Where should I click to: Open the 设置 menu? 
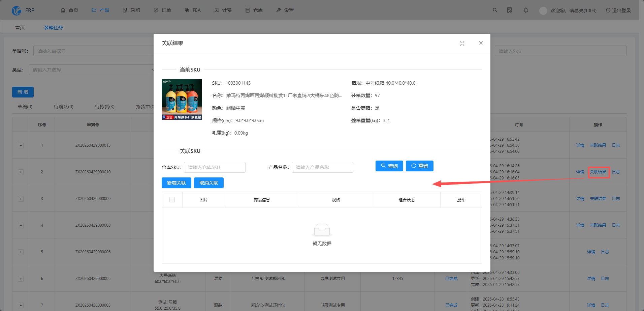click(x=285, y=10)
